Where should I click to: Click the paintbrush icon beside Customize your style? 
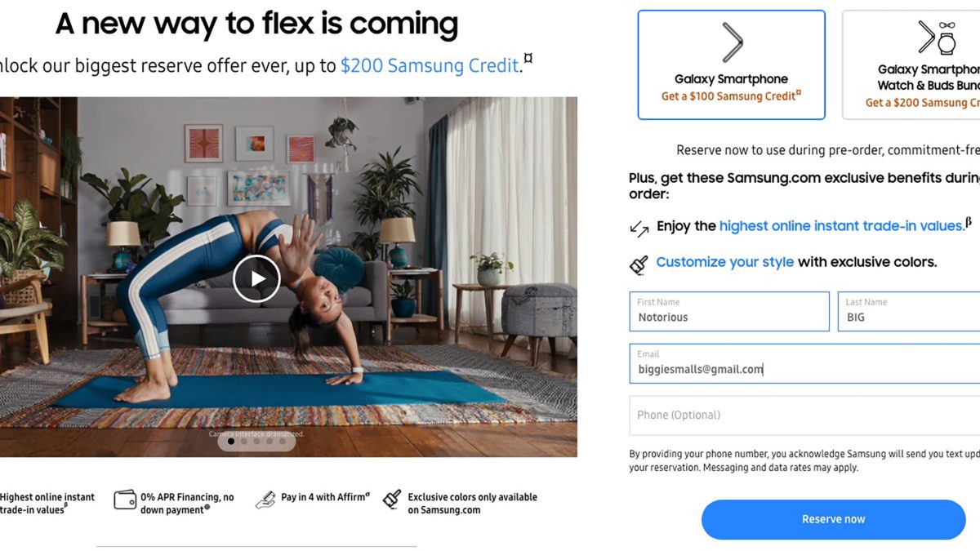[639, 264]
